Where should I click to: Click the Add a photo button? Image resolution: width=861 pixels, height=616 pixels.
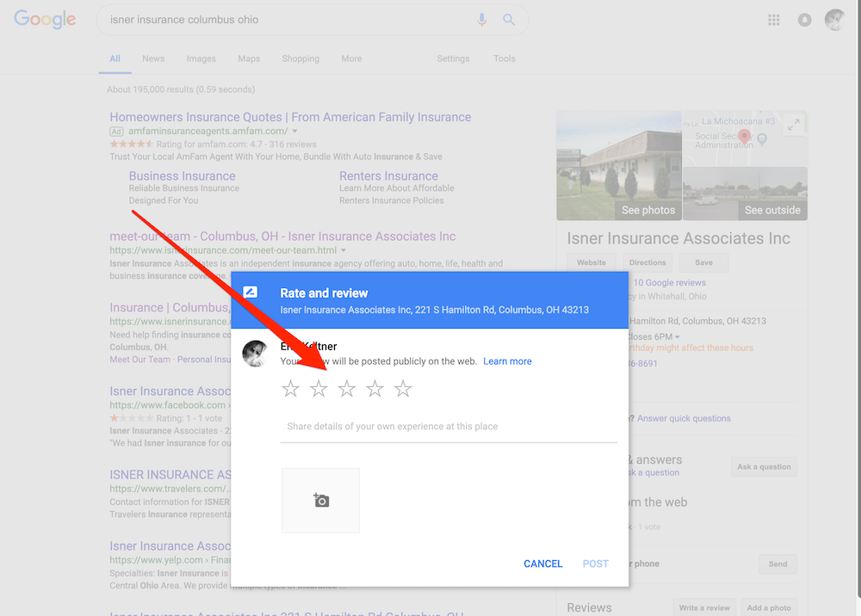coord(769,607)
